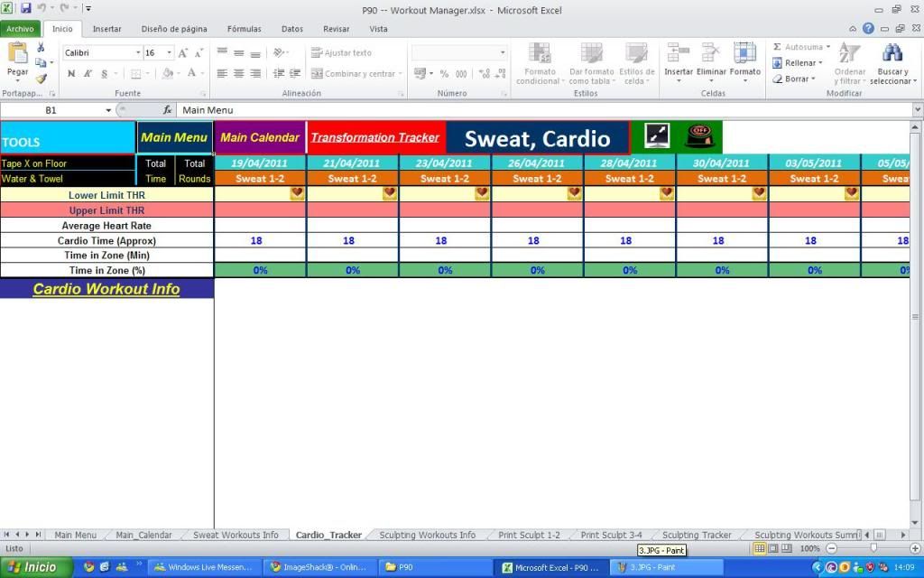Switch to Diseño de página tab
This screenshot has width=924, height=578.
174,28
